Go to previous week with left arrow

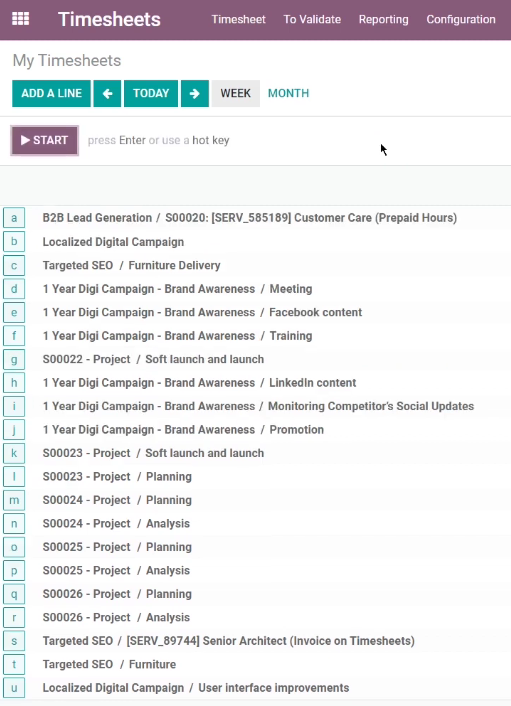pyautogui.click(x=107, y=93)
